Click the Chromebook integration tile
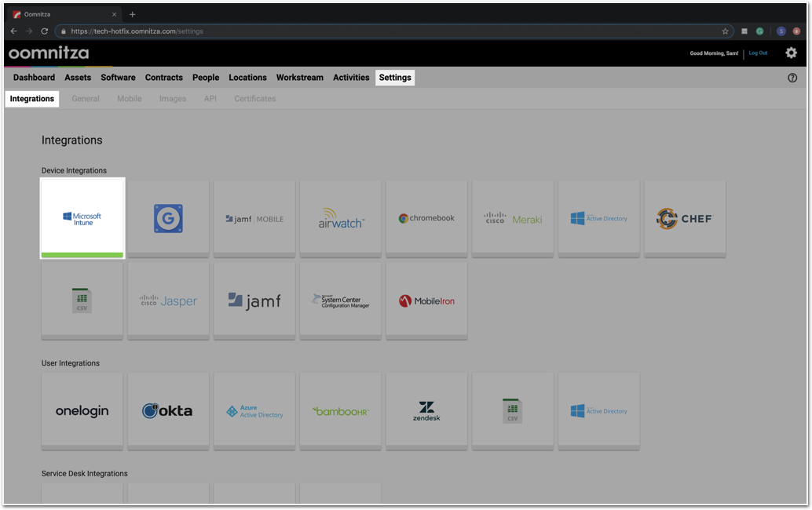 426,219
